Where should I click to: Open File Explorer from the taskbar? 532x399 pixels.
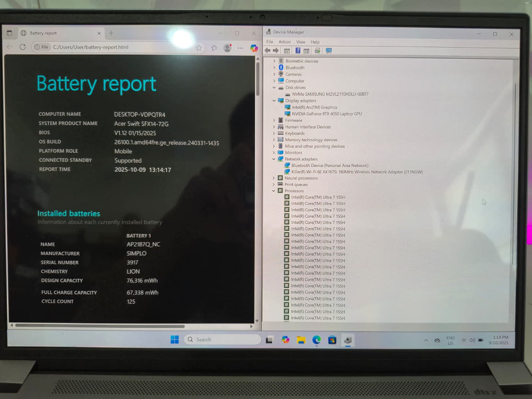(x=301, y=339)
